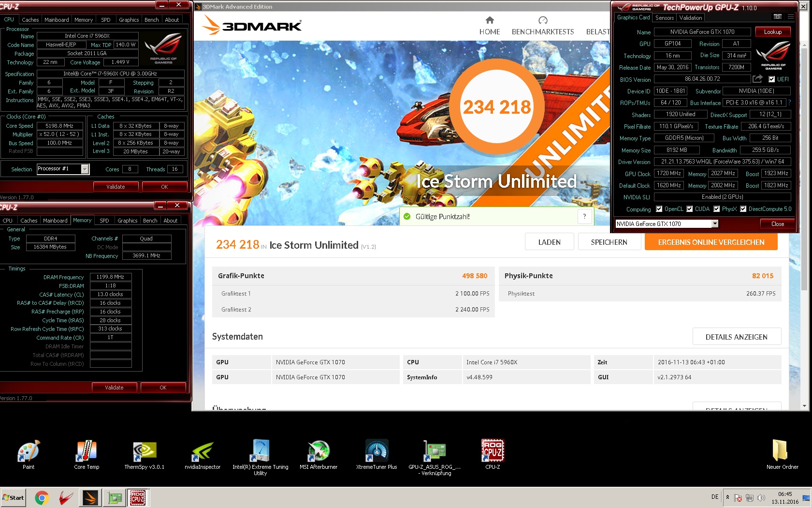Switch to CPU-Z via its taskbar icon

pos(138,497)
